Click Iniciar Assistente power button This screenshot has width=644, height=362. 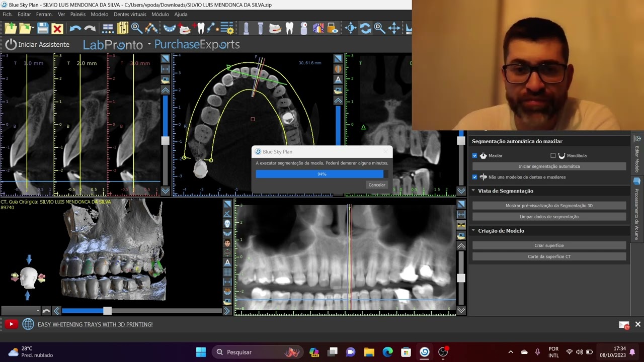(37, 44)
